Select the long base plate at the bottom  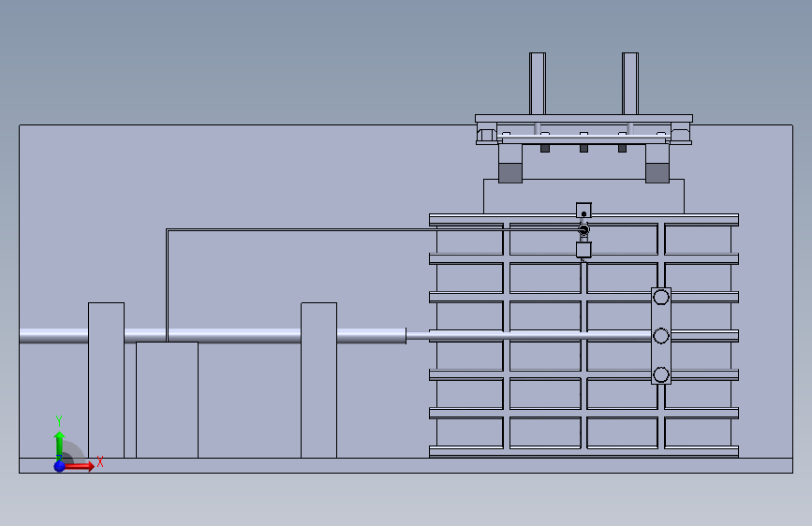[406, 465]
